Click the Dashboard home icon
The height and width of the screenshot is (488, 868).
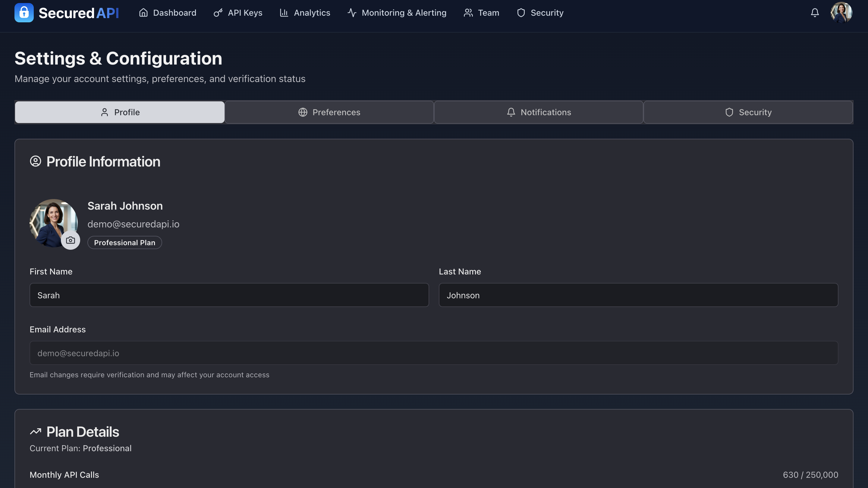point(143,12)
